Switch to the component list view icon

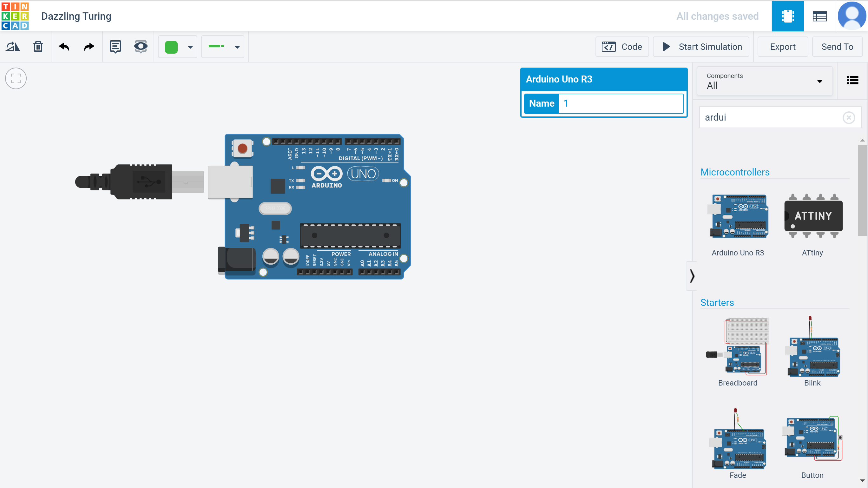(x=819, y=16)
